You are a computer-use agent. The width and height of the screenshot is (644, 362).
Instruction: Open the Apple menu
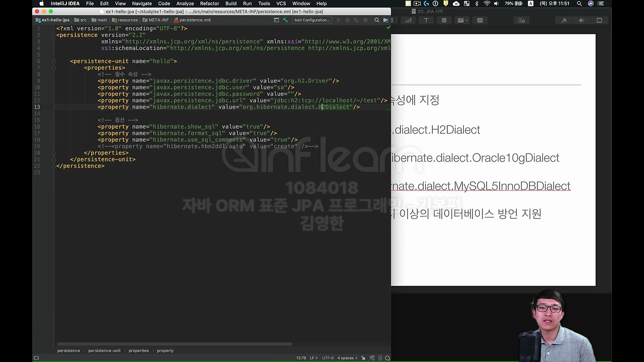point(42,4)
